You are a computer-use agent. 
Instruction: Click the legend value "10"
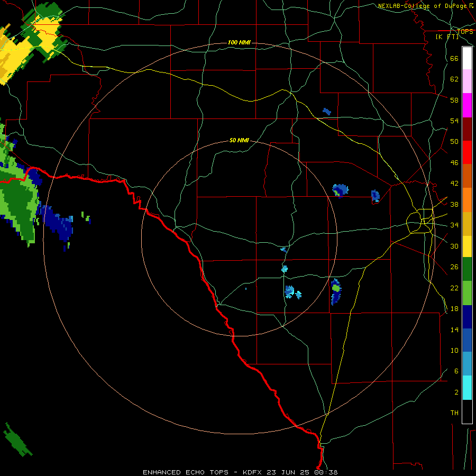pos(454,350)
